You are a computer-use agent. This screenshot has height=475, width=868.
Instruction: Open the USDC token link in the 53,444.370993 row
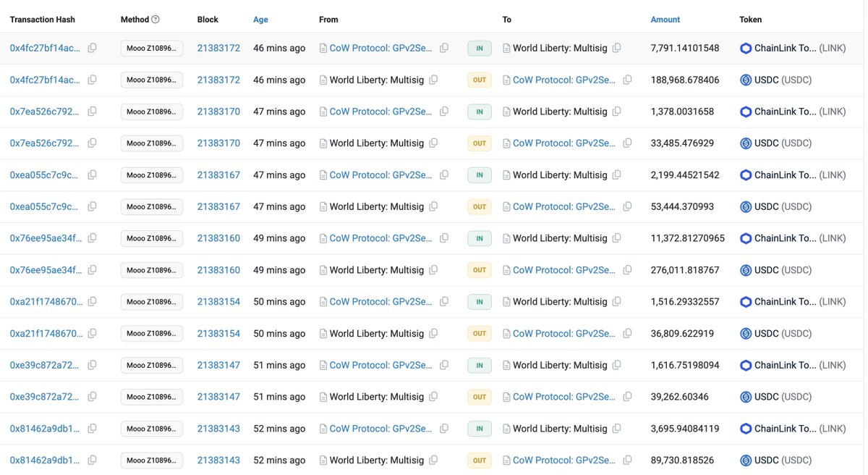tap(783, 206)
